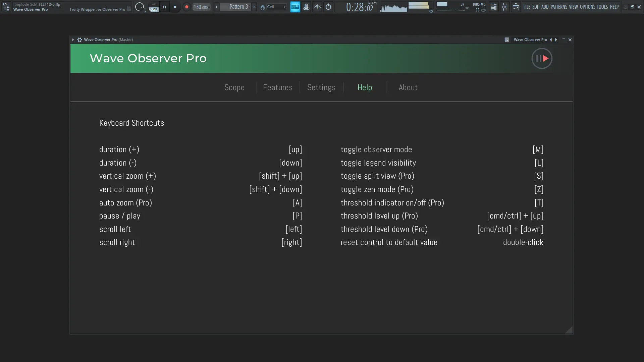Click the pause/play icon in plugin header
Image resolution: width=644 pixels, height=362 pixels.
click(x=541, y=58)
